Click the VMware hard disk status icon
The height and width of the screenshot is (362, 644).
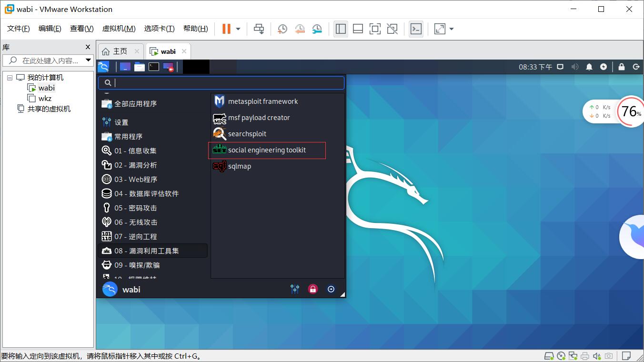[549, 356]
